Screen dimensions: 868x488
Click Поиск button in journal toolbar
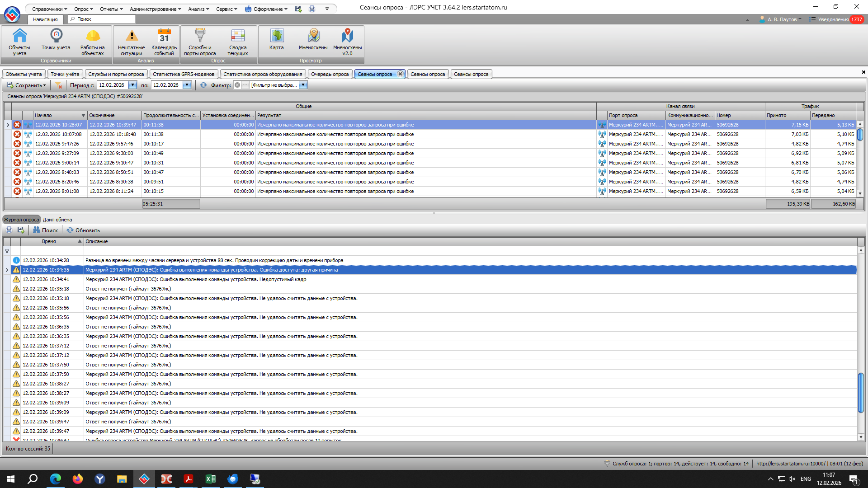pyautogui.click(x=46, y=230)
